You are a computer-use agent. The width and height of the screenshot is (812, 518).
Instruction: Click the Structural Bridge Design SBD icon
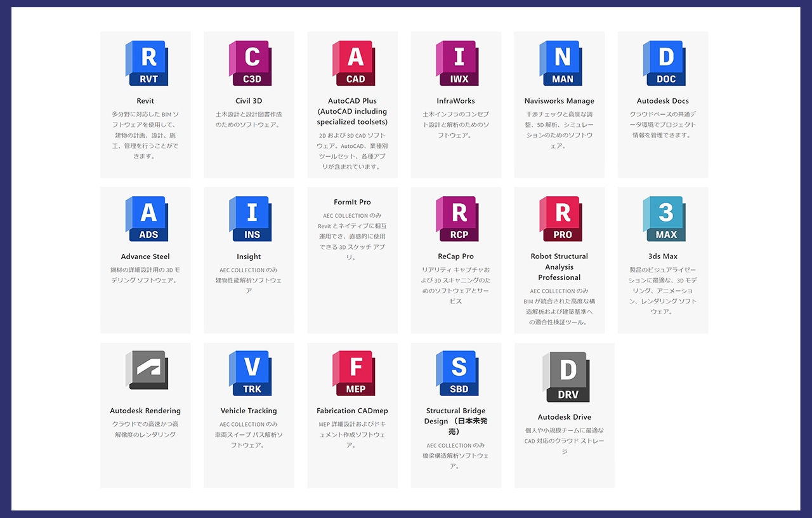[456, 373]
